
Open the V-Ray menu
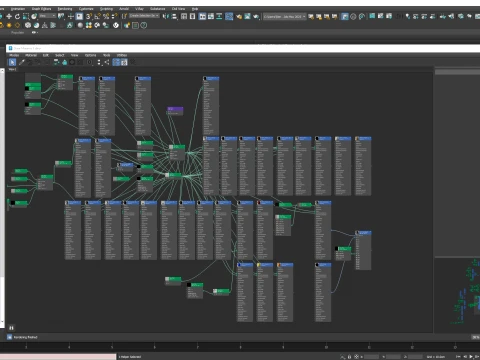click(139, 9)
